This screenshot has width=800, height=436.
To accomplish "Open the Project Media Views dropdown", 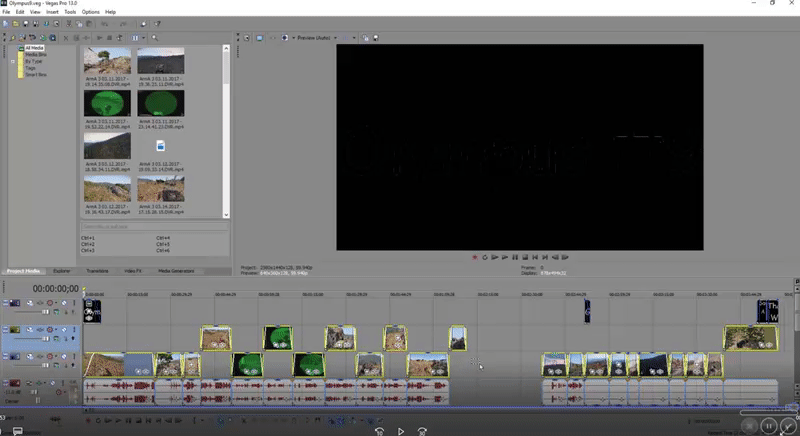I will (x=143, y=38).
